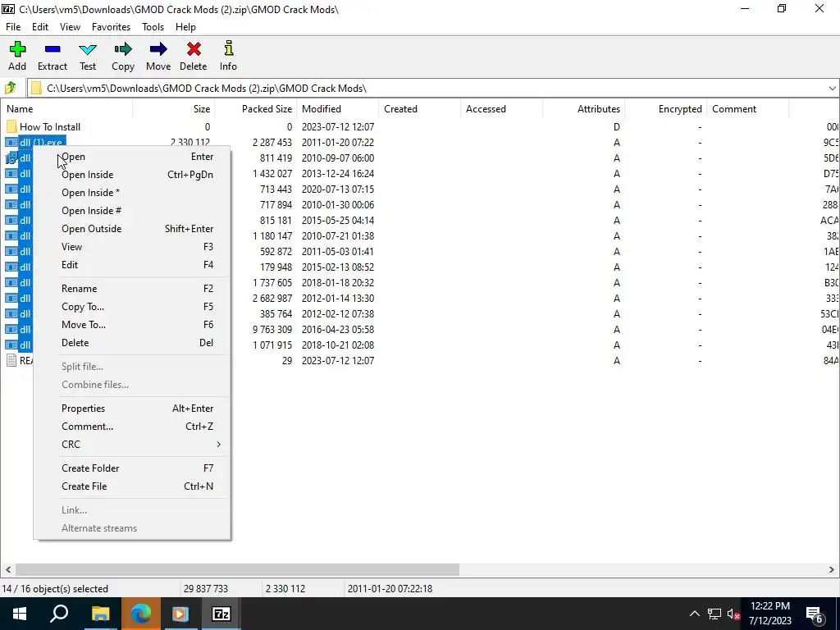Click the scrollbar right arrow

pos(832,569)
